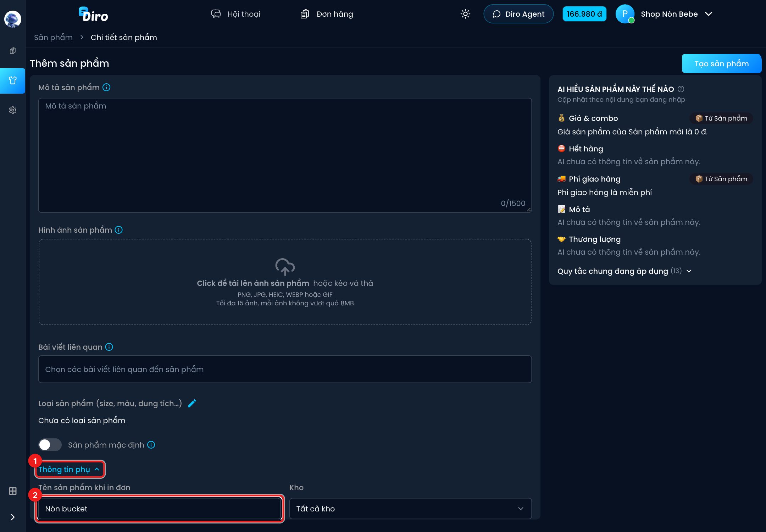Click the first Từ Sản phẩm tag by Giá & combo

(x=721, y=118)
